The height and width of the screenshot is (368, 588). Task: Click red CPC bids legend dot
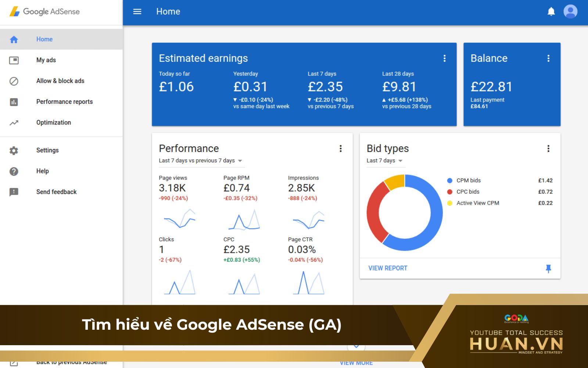point(449,192)
